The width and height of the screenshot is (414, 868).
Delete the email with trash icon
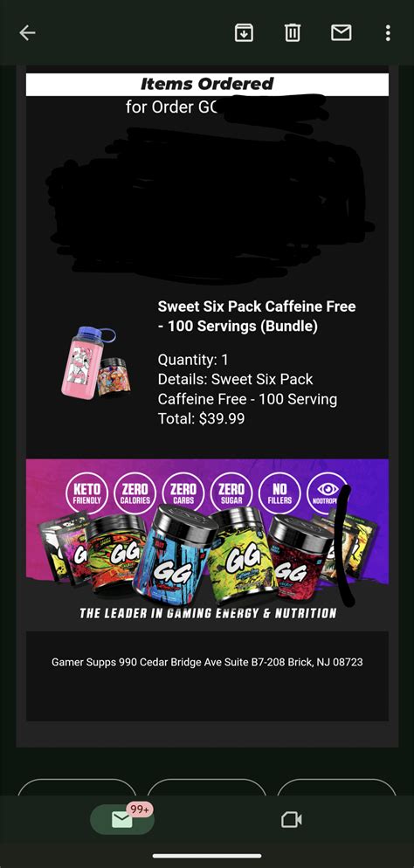(x=293, y=33)
